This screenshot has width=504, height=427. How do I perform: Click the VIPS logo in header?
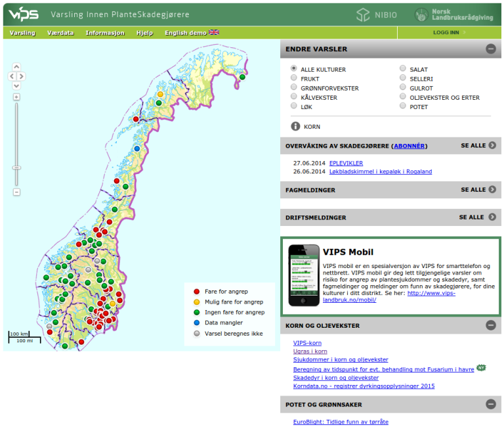click(x=24, y=14)
